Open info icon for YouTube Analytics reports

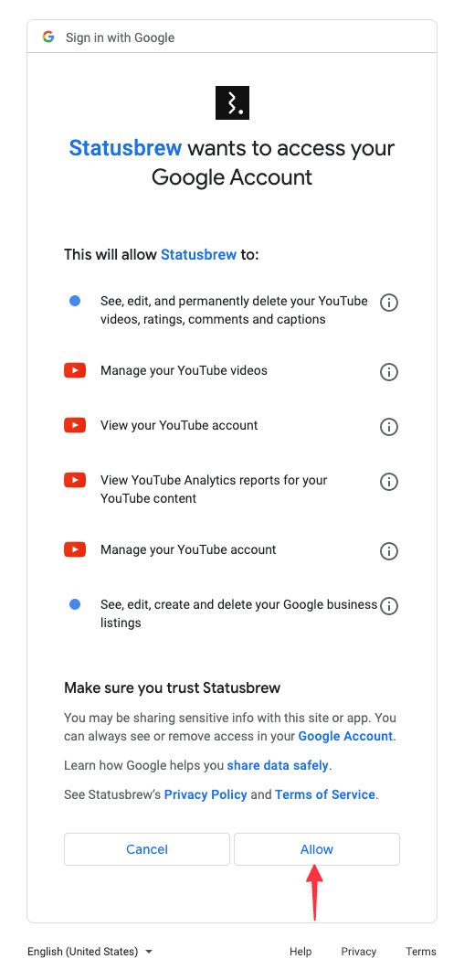(x=389, y=482)
